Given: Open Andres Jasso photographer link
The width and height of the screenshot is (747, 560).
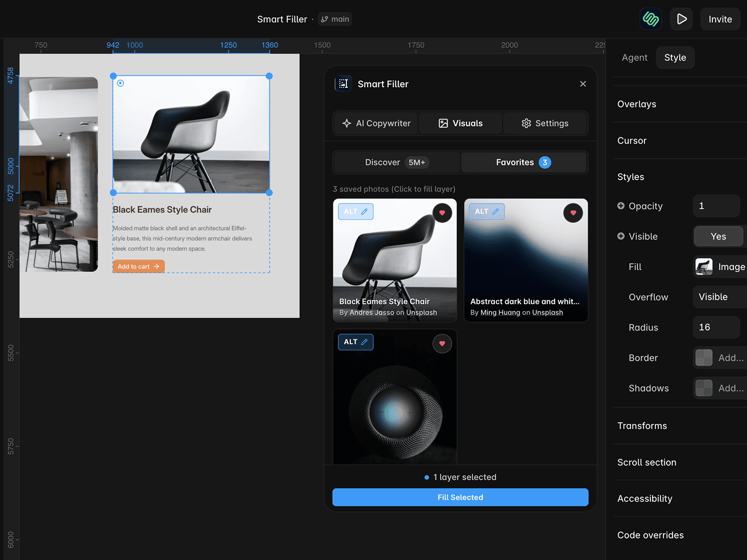Looking at the screenshot, I should tap(372, 313).
